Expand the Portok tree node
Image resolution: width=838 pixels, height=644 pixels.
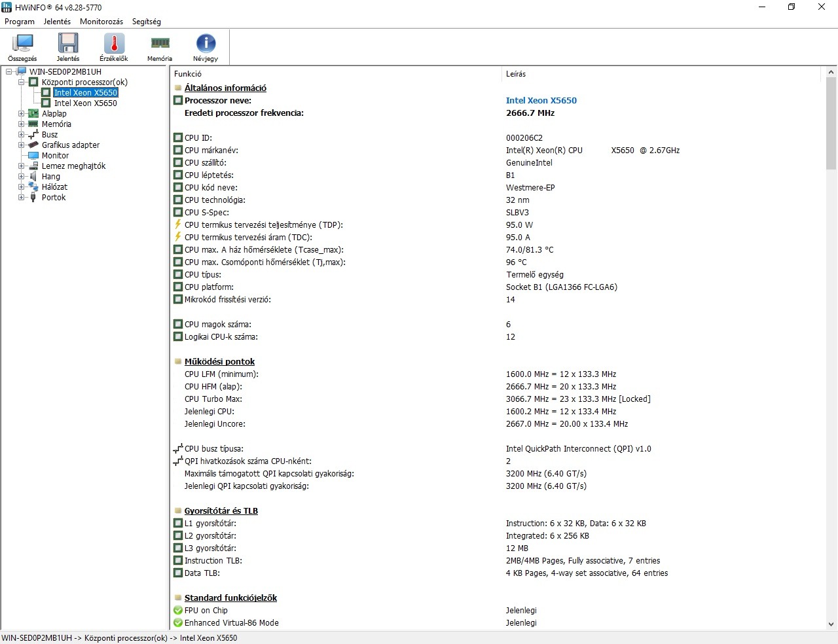point(21,197)
